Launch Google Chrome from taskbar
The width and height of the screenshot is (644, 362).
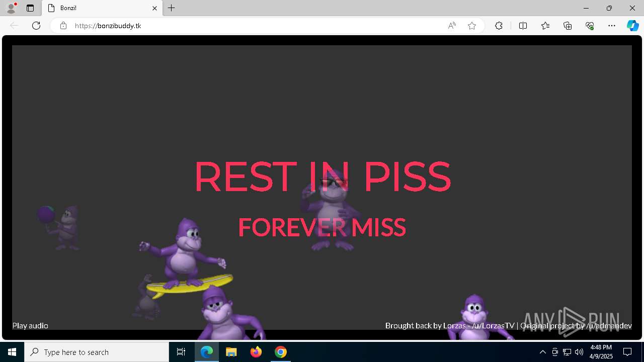(281, 352)
